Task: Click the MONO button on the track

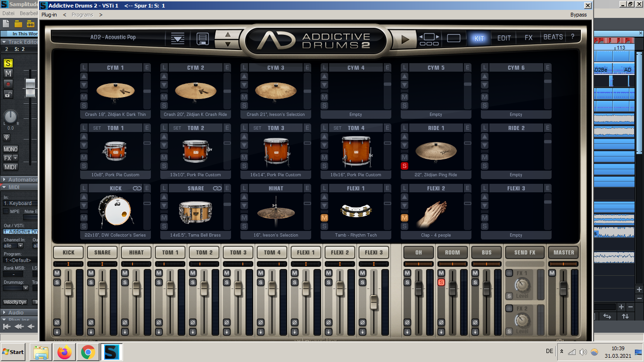Action: tap(10, 149)
